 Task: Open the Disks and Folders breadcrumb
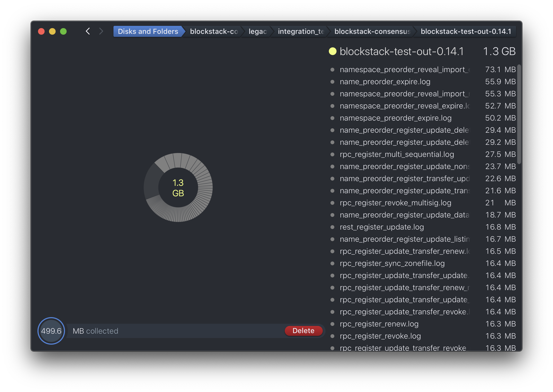point(148,31)
